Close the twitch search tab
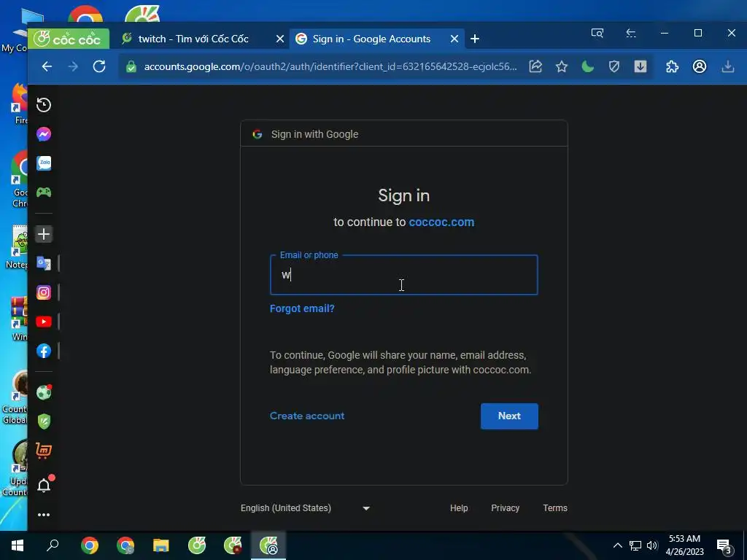747x560 pixels. pyautogui.click(x=280, y=39)
